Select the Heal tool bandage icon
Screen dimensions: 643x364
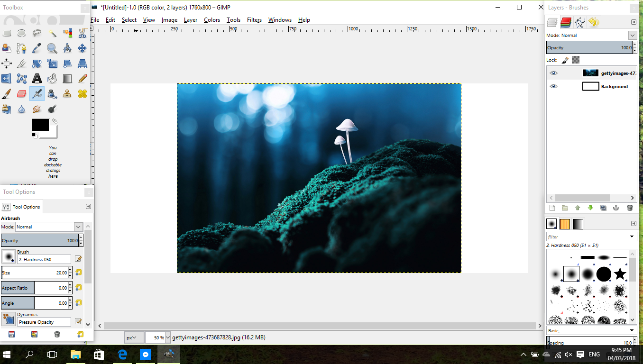pos(83,93)
